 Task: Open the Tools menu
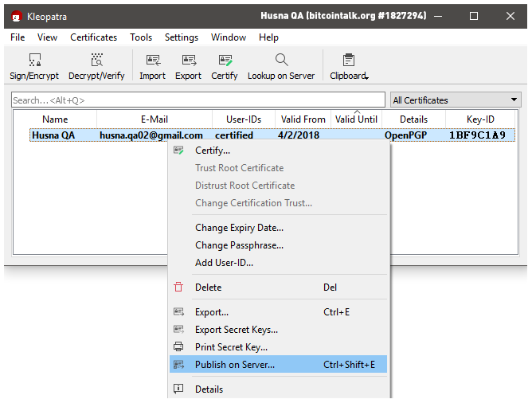[x=141, y=37]
